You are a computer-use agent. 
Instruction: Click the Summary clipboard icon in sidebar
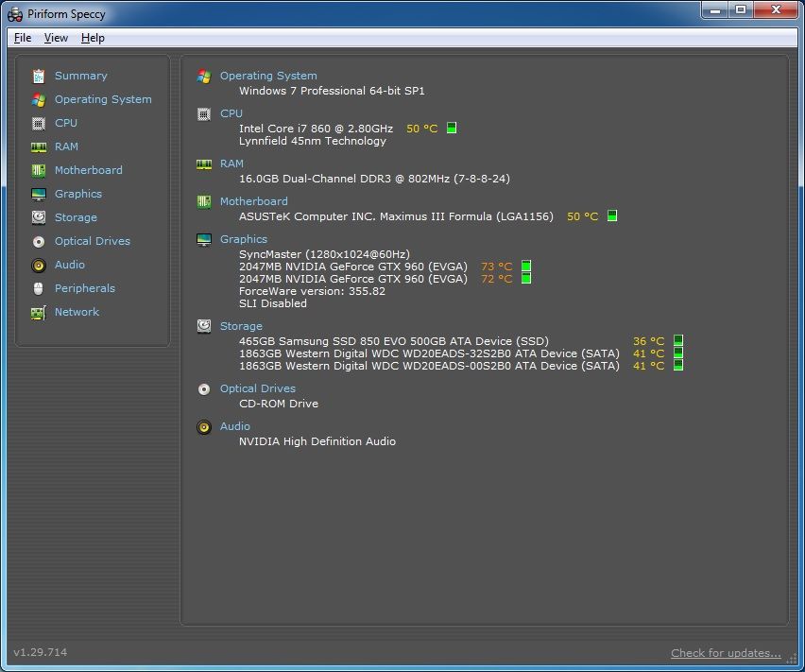coord(39,76)
